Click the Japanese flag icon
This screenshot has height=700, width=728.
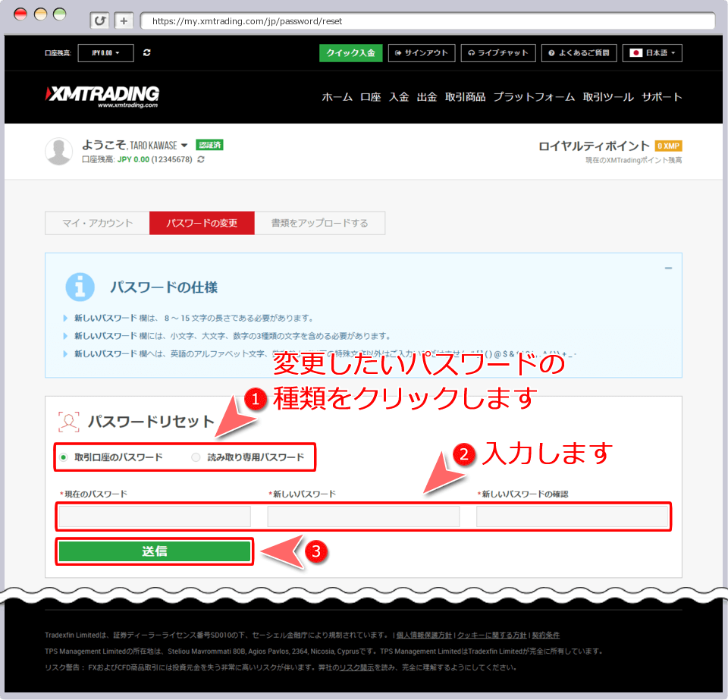pyautogui.click(x=638, y=53)
